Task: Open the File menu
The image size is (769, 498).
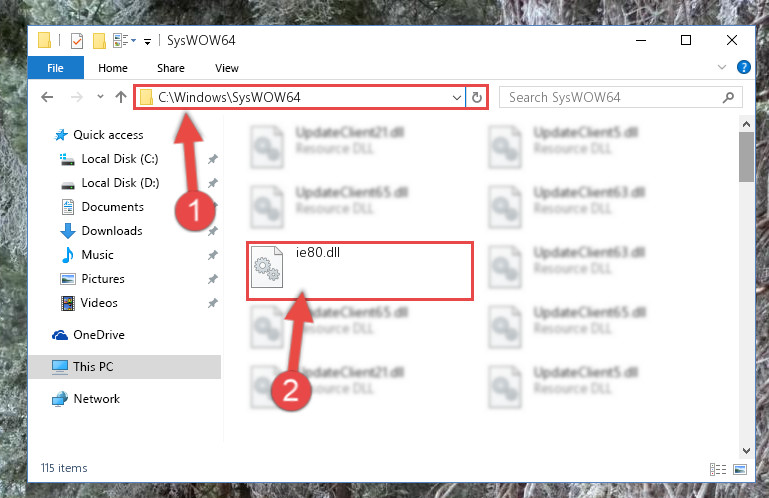Action: click(x=55, y=68)
